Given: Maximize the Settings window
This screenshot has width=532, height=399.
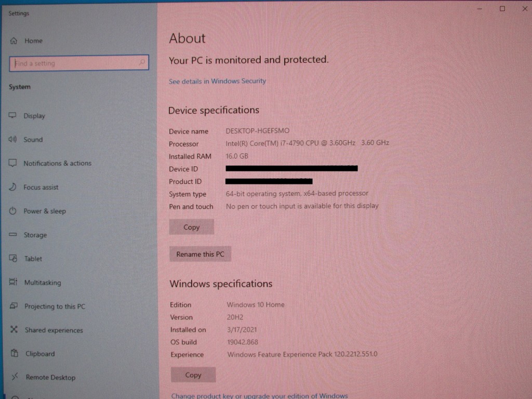Looking at the screenshot, I should [x=502, y=9].
